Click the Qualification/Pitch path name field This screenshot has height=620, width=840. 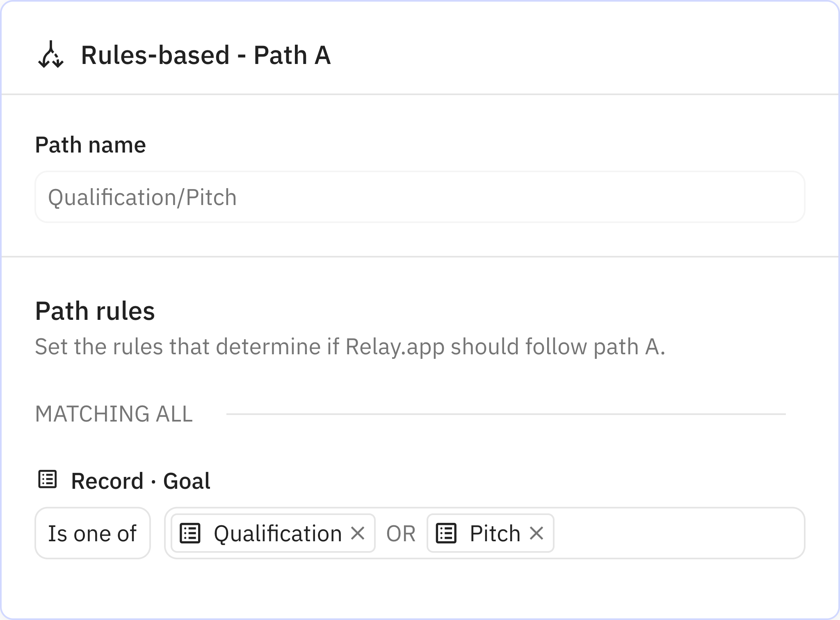[420, 197]
